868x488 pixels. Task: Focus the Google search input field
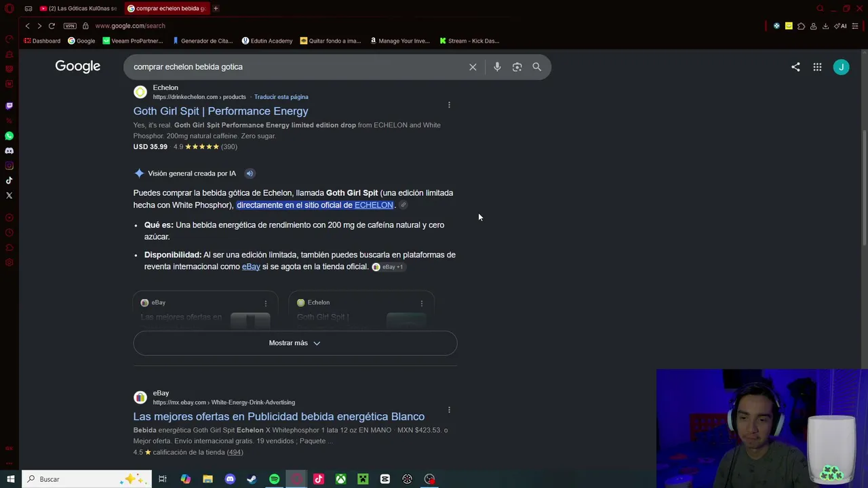(297, 67)
